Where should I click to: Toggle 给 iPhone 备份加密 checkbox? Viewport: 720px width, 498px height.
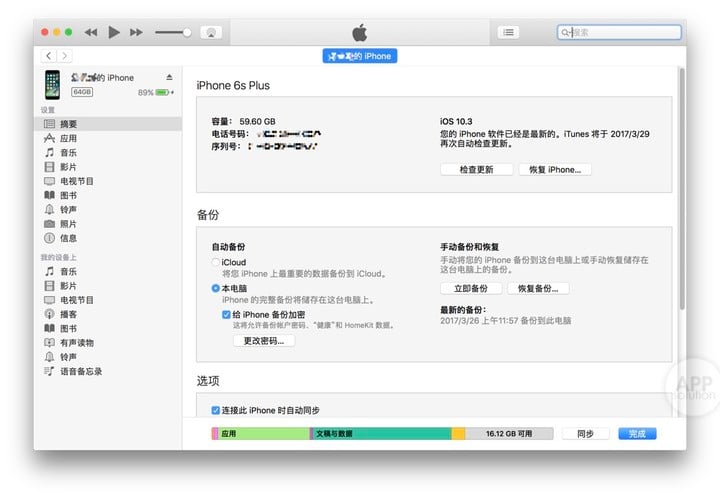click(x=226, y=314)
